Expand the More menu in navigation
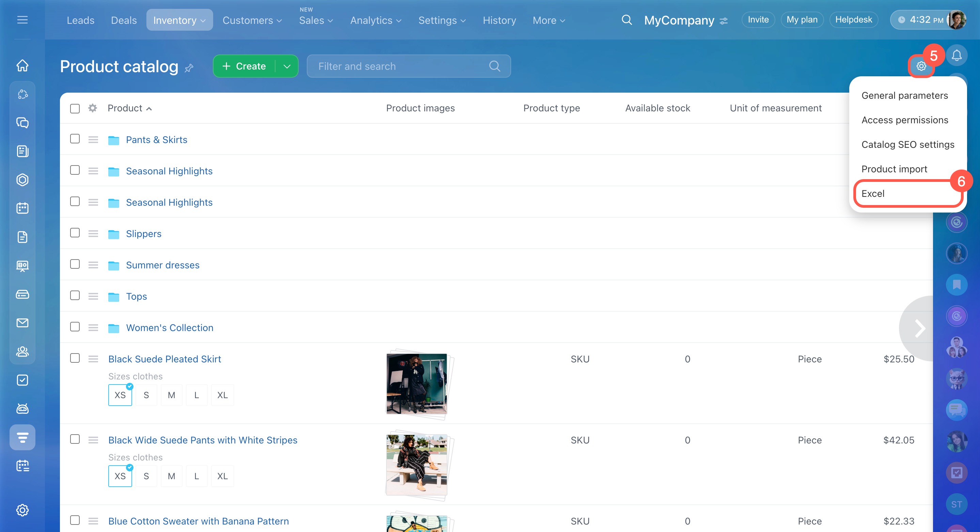Viewport: 980px width, 532px height. point(549,20)
